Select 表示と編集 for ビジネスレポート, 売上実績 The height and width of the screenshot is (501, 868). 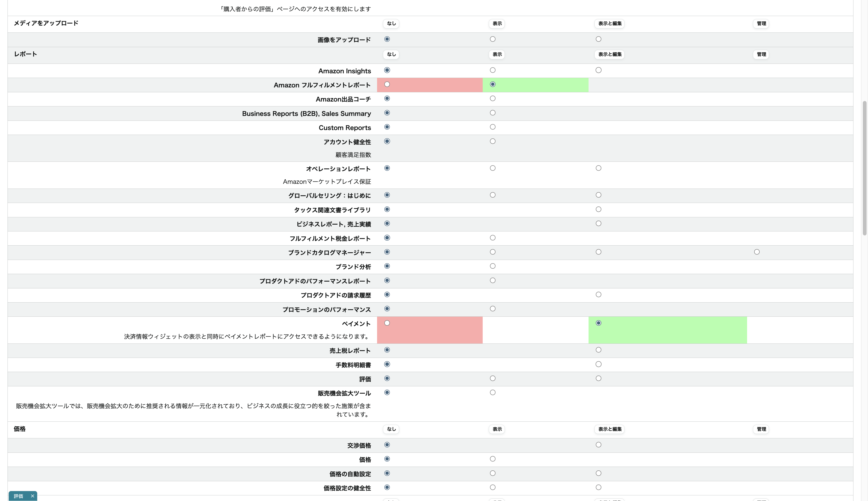pos(598,223)
